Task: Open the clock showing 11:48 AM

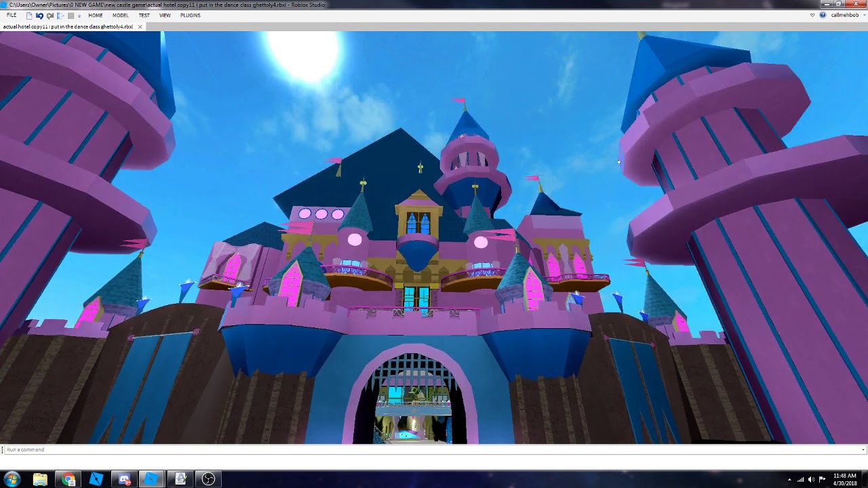Action: [844, 479]
